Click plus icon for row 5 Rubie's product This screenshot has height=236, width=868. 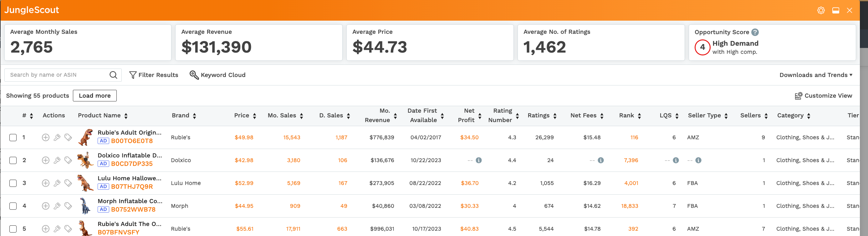[x=45, y=228]
